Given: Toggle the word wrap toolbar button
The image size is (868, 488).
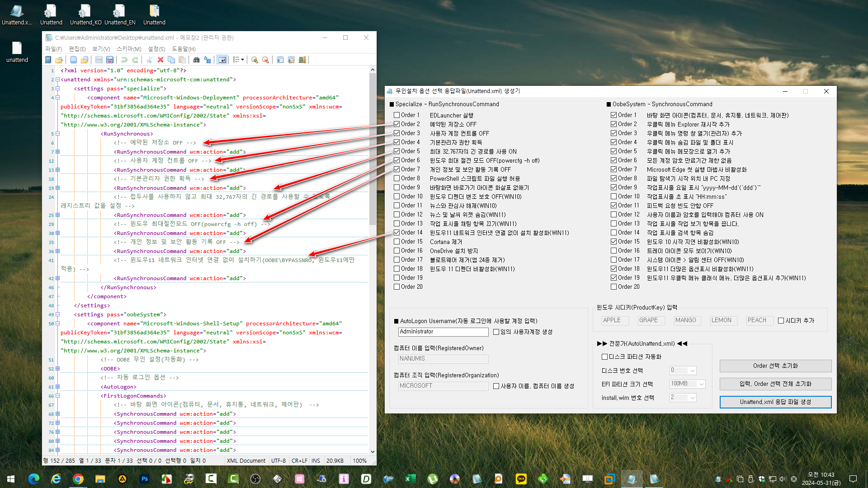Looking at the screenshot, I should (x=222, y=60).
